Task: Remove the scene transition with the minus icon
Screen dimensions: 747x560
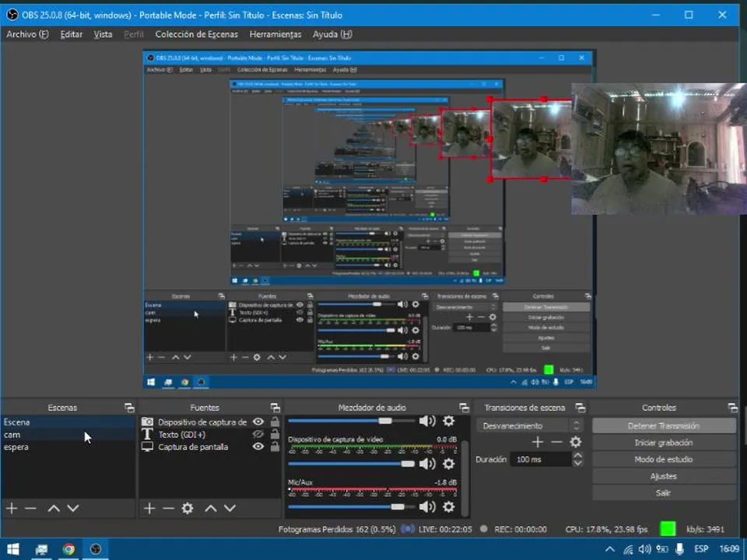Action: point(556,442)
